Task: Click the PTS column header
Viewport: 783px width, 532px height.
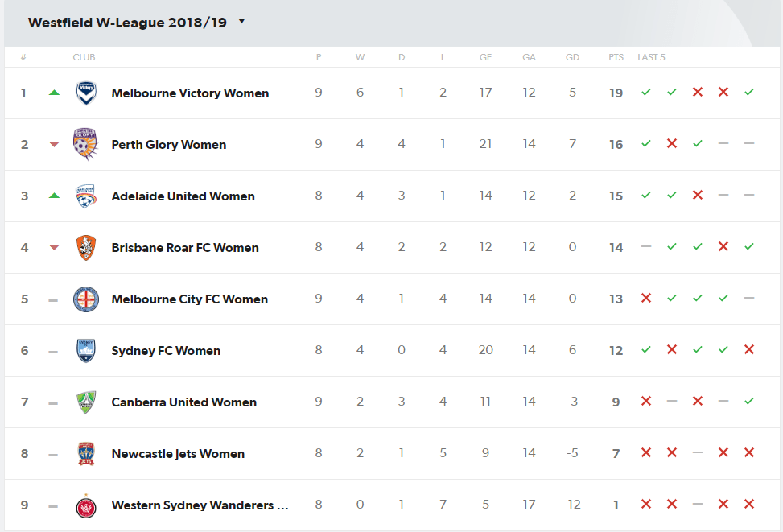Action: (616, 57)
